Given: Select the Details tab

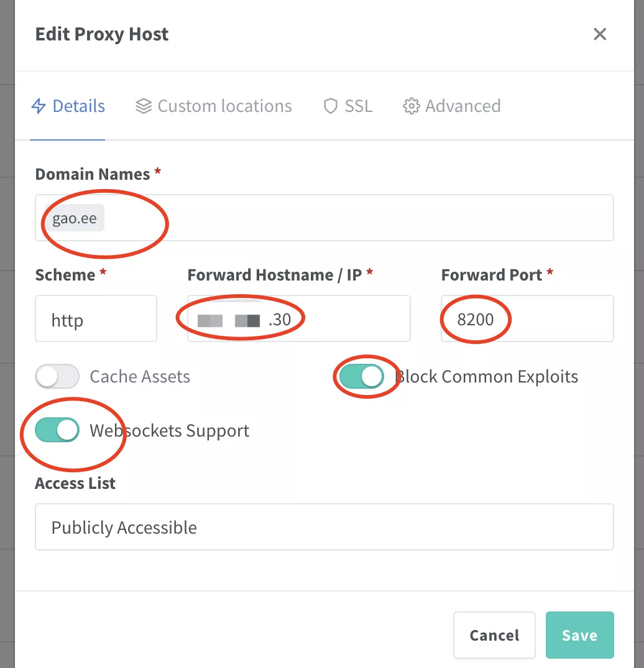Looking at the screenshot, I should [x=78, y=106].
